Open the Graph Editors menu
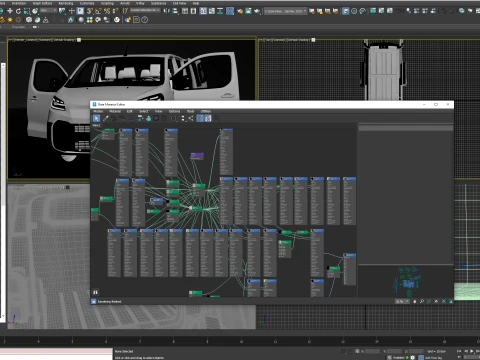 pos(42,3)
